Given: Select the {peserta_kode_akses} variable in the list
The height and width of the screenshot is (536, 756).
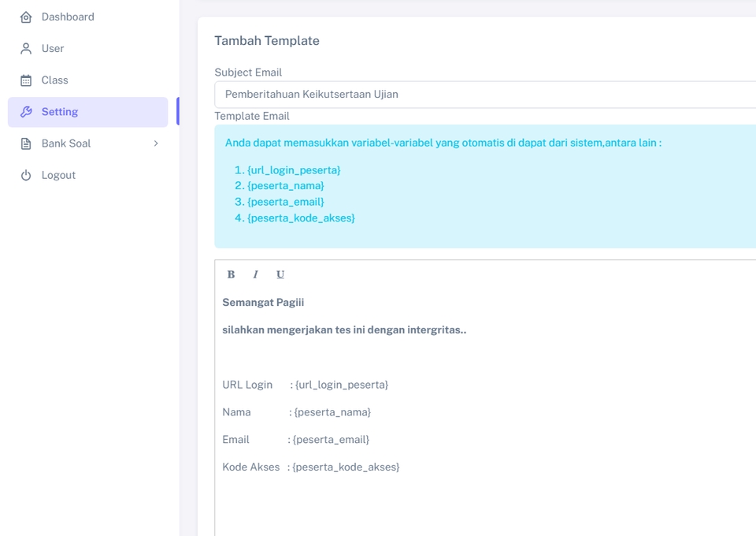Looking at the screenshot, I should (302, 218).
